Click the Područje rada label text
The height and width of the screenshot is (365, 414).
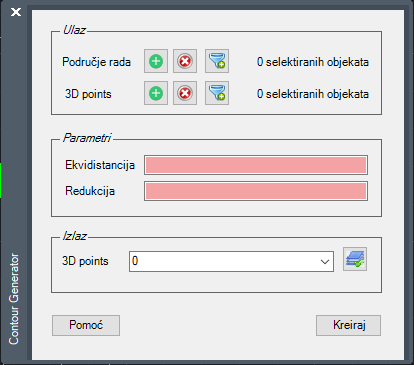[x=96, y=62]
